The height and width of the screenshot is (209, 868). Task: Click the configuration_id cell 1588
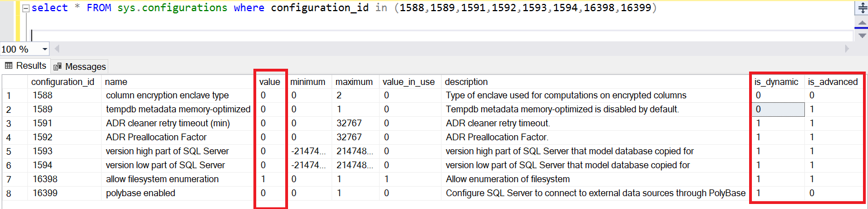[x=64, y=96]
